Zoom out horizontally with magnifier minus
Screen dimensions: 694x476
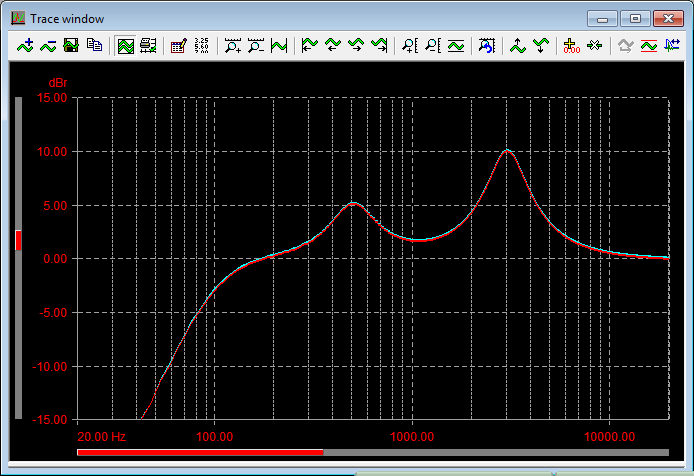(256, 45)
